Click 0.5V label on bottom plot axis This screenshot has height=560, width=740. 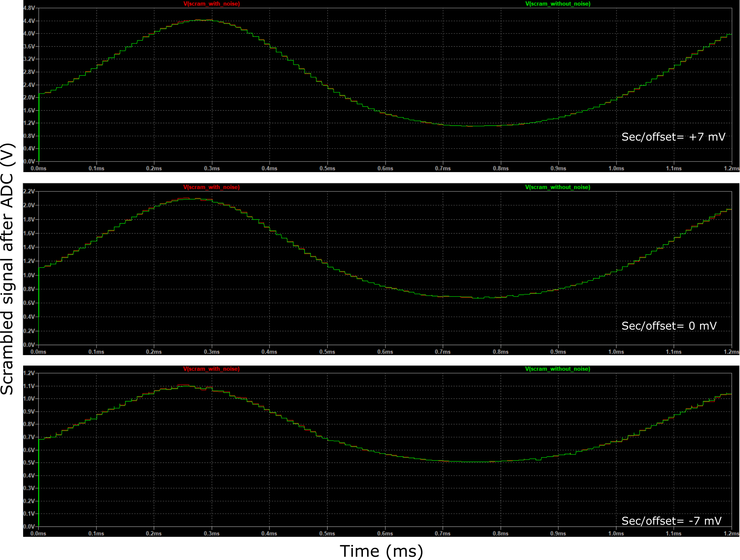[x=29, y=463]
